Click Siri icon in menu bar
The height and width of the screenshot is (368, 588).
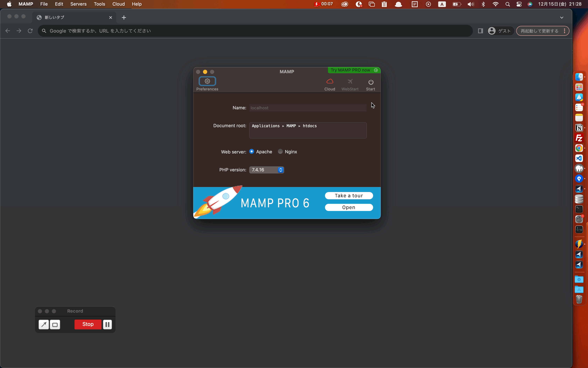tap(530, 4)
